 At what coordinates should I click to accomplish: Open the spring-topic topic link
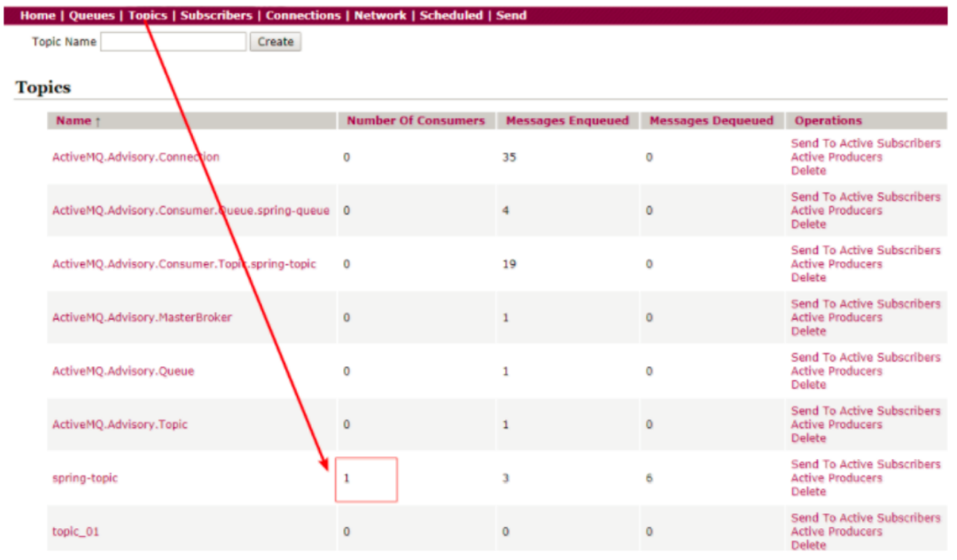pos(85,478)
